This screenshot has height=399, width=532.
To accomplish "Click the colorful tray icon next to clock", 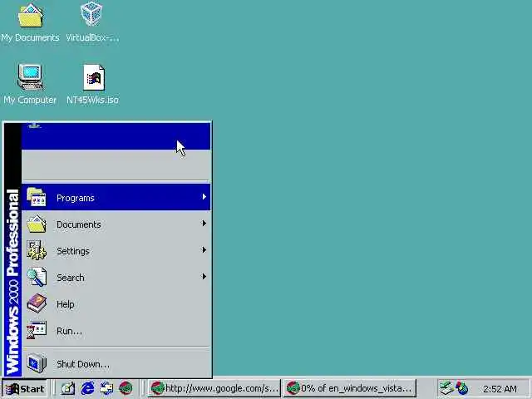I will (462, 388).
